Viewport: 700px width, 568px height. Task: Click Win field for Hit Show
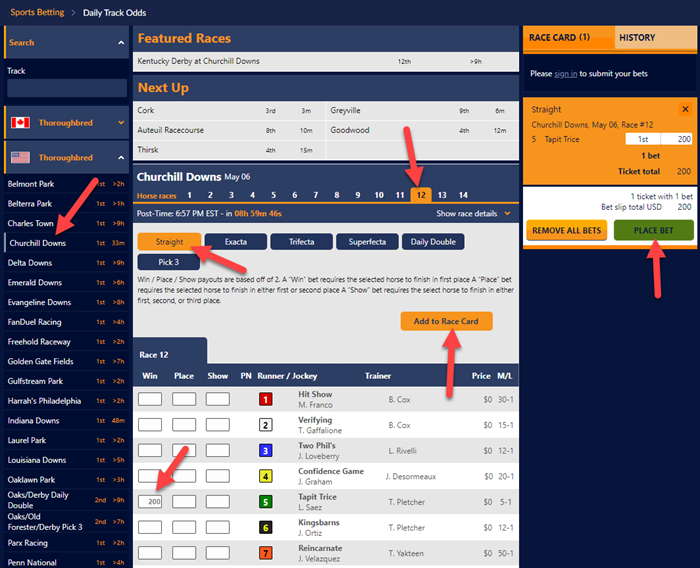tap(150, 399)
